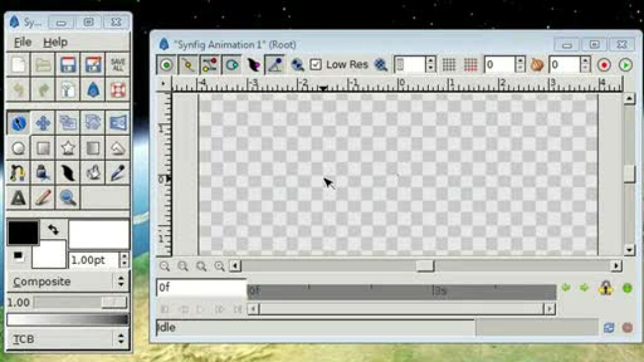The width and height of the screenshot is (644, 362).
Task: Open the Composite blend method dropdown
Action: (67, 282)
